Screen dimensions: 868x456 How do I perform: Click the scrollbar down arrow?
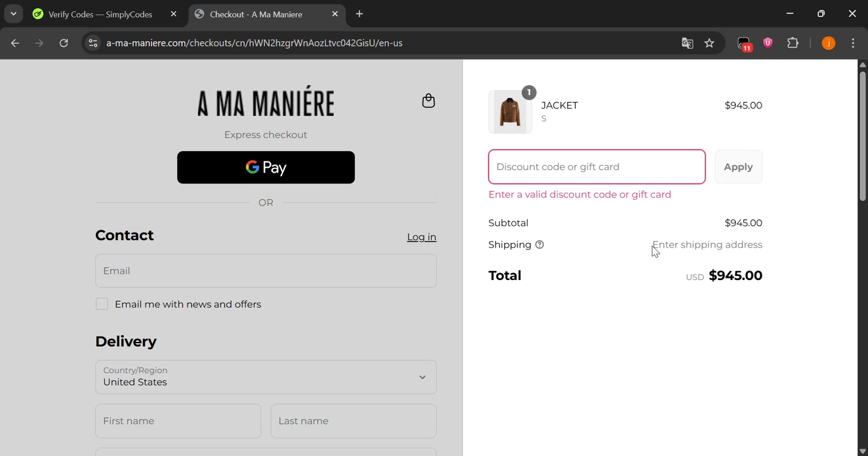point(862,451)
